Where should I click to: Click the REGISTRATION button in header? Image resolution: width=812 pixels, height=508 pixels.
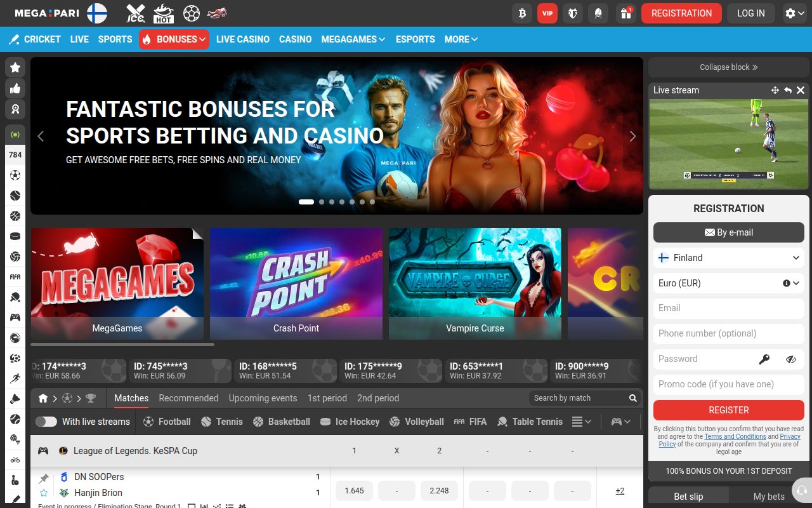(681, 13)
